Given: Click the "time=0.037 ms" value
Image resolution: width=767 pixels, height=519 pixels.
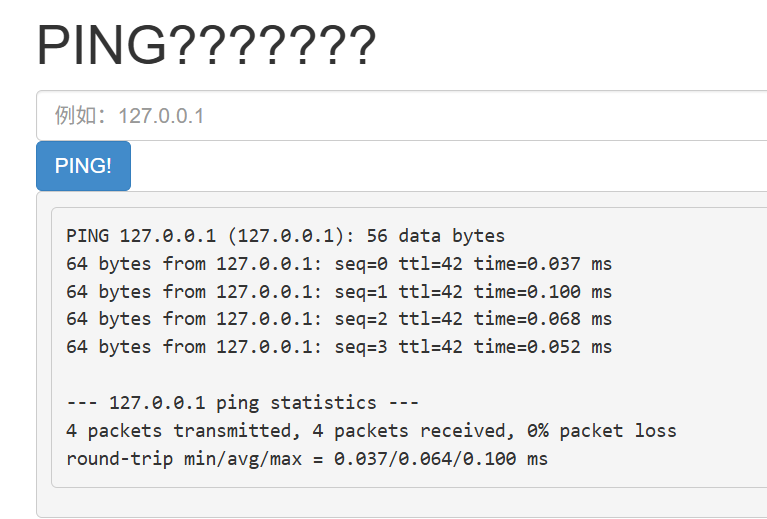Looking at the screenshot, I should [542, 265].
